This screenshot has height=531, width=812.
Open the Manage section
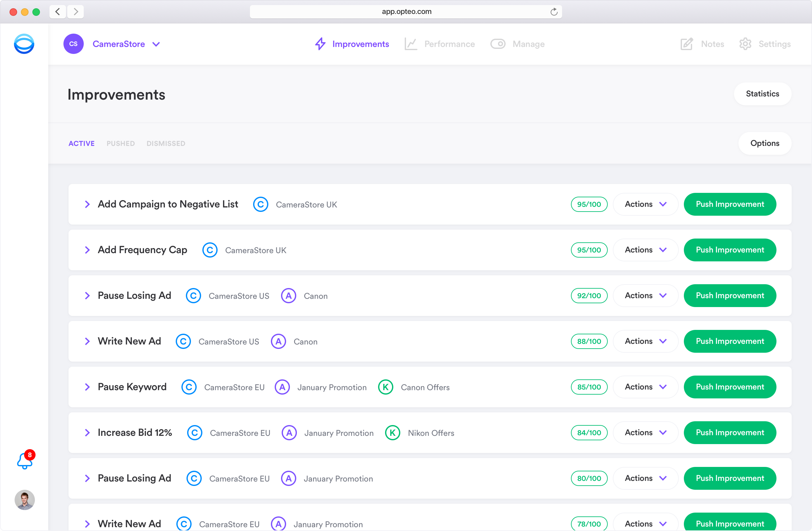tap(517, 44)
